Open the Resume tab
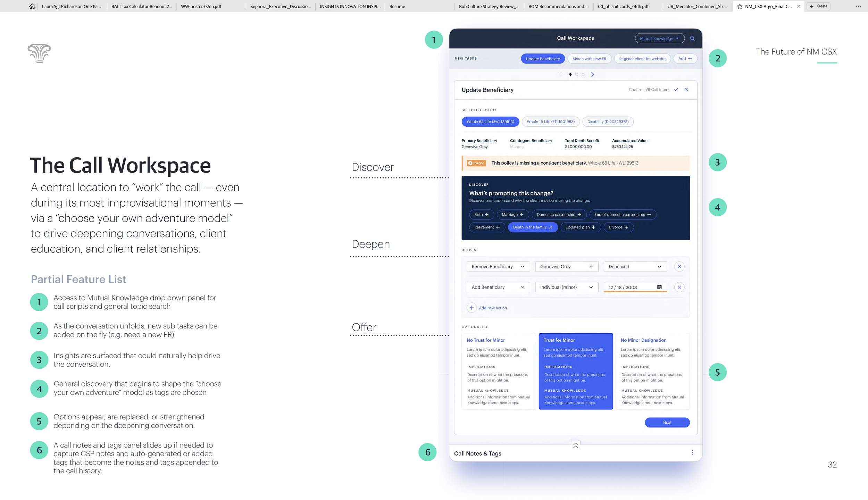The width and height of the screenshot is (868, 500). (397, 6)
